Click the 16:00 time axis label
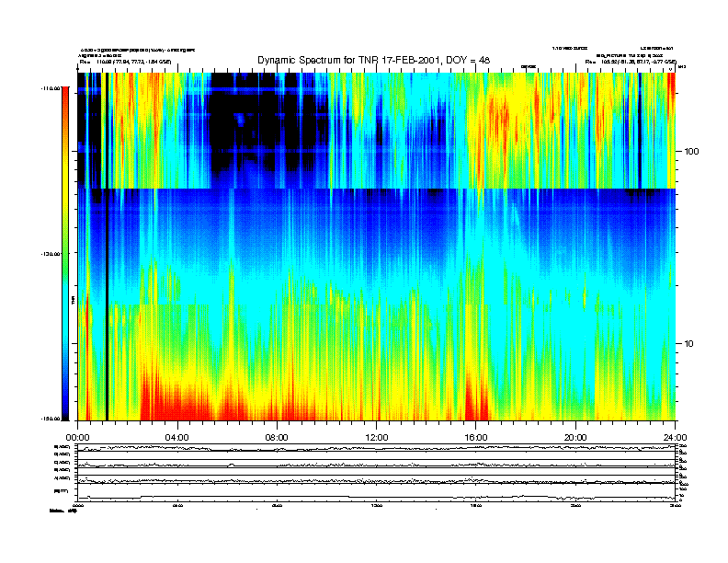This screenshot has height=563, width=728. pyautogui.click(x=476, y=438)
